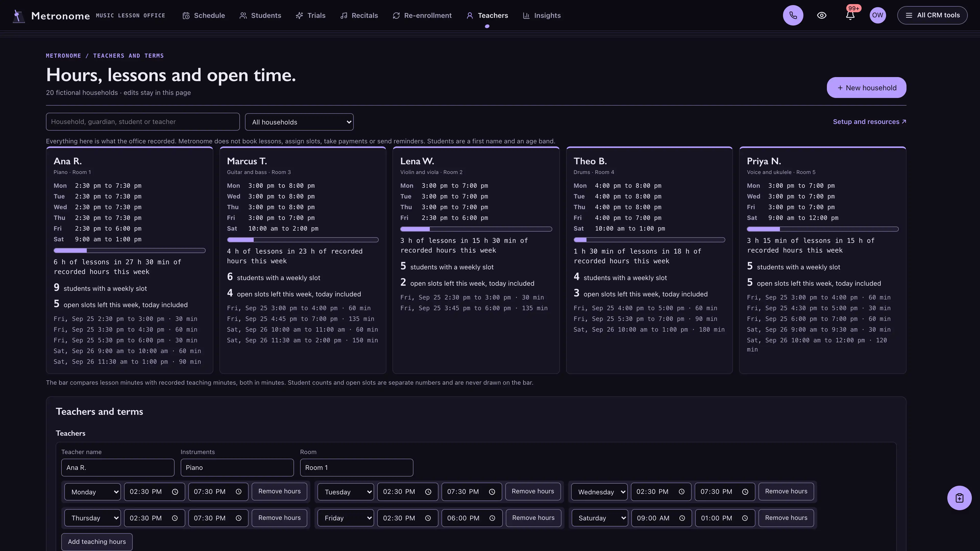Remove hours for the Thursday row
The width and height of the screenshot is (980, 551).
click(279, 518)
